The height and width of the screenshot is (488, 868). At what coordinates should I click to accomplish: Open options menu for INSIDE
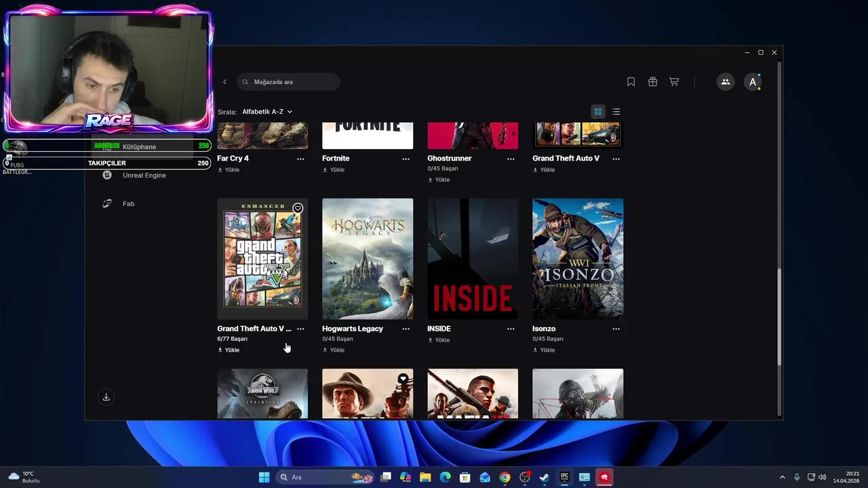[x=511, y=329]
